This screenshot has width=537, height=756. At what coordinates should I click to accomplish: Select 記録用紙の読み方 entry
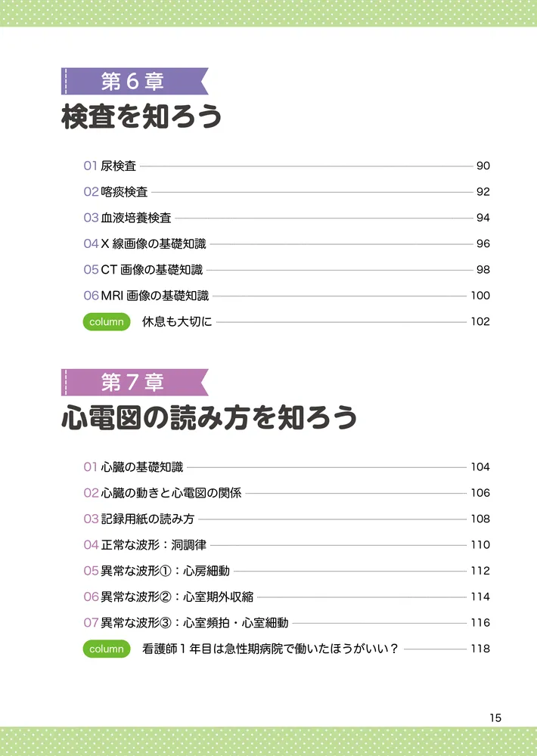coord(147,519)
